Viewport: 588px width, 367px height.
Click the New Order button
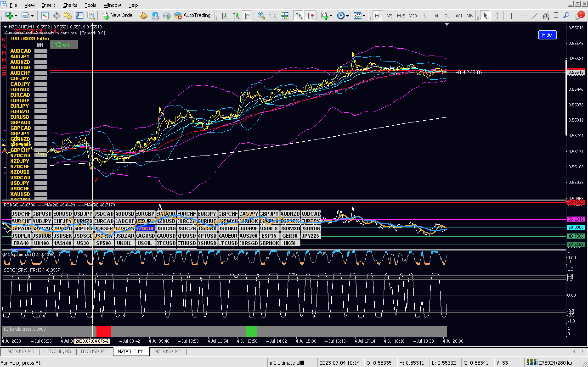click(118, 16)
